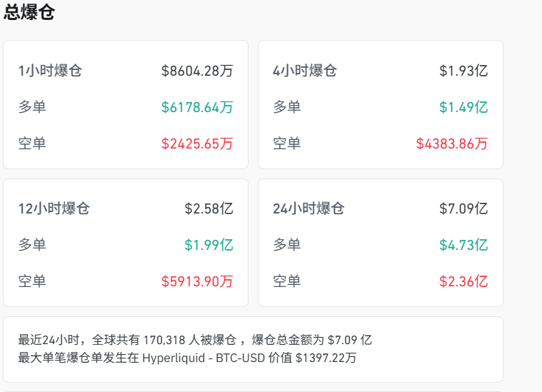This screenshot has width=542, height=392.
Task: Select the red short value $2425.65万
Action: (x=197, y=144)
